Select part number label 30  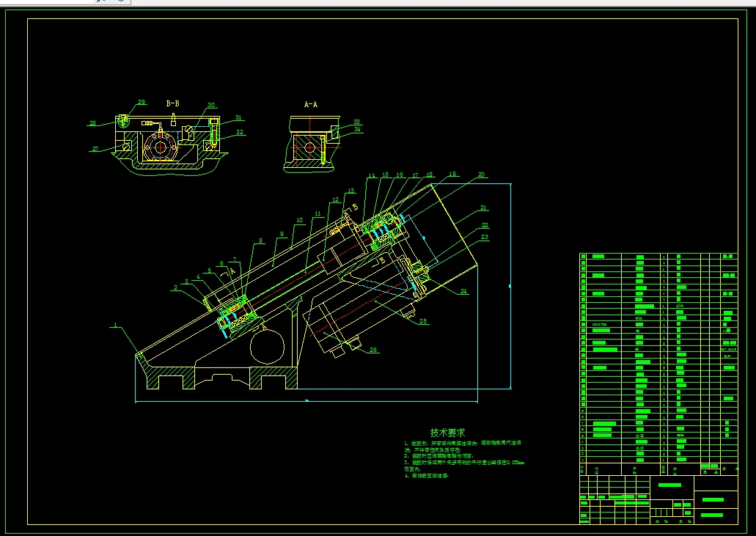click(x=211, y=105)
